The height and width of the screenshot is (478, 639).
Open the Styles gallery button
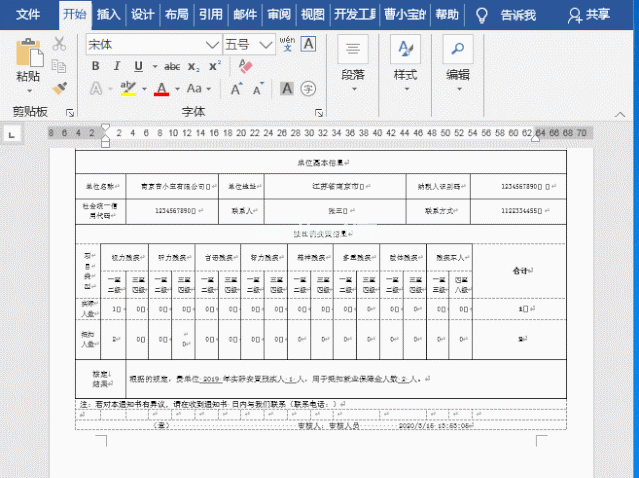pyautogui.click(x=405, y=60)
